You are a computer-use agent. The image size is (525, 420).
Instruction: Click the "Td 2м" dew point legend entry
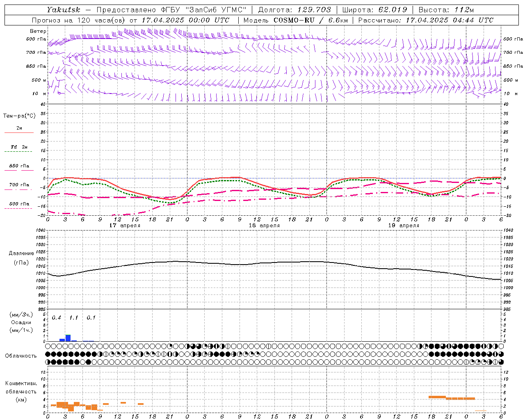(19, 147)
